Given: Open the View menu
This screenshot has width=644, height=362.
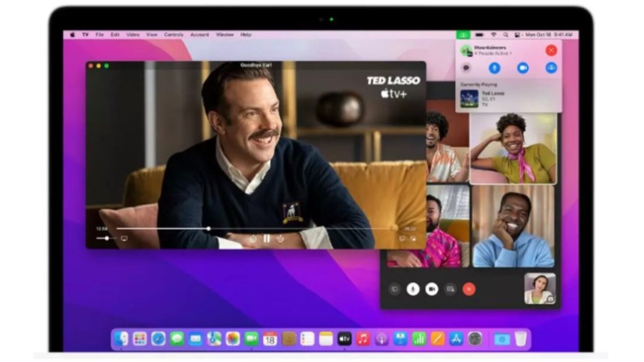Looking at the screenshot, I should click(152, 34).
